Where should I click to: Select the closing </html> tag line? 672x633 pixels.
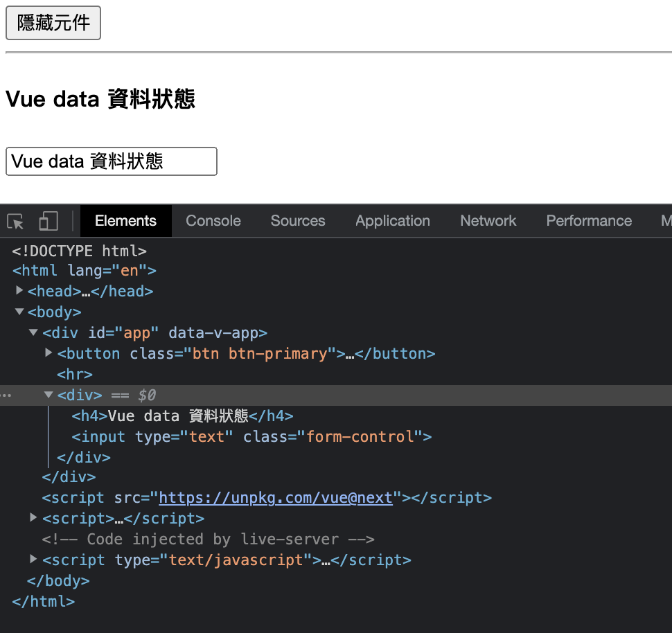(43, 602)
